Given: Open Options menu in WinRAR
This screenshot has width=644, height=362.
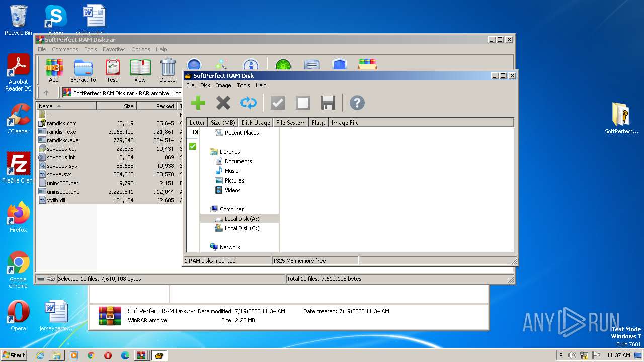Looking at the screenshot, I should click(141, 49).
